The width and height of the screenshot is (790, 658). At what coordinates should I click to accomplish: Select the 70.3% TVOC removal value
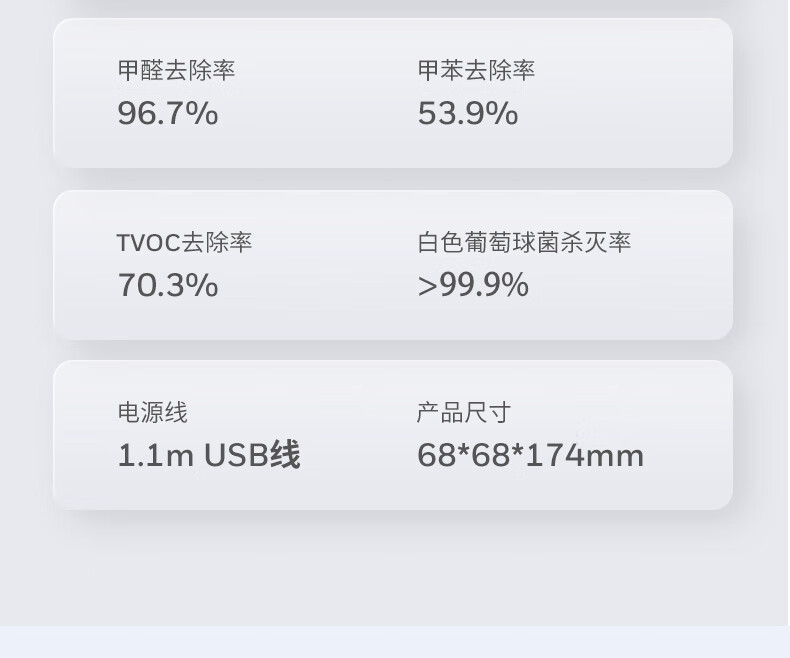pos(167,286)
